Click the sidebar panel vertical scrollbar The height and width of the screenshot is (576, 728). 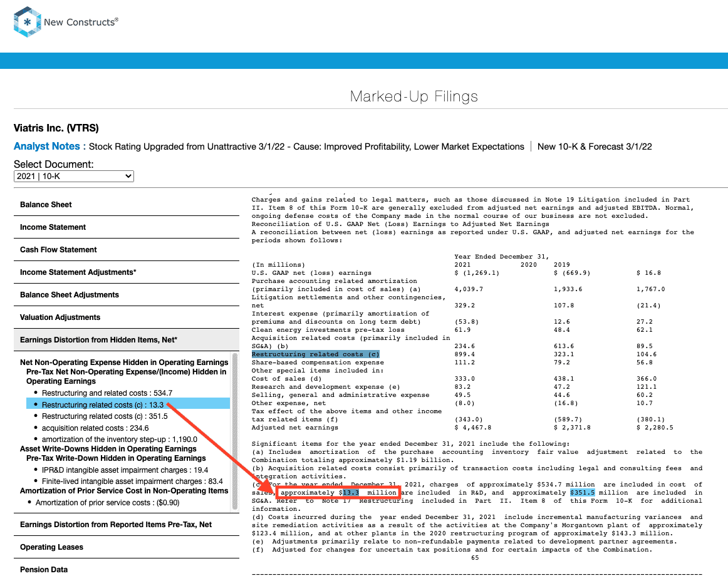[x=235, y=431]
